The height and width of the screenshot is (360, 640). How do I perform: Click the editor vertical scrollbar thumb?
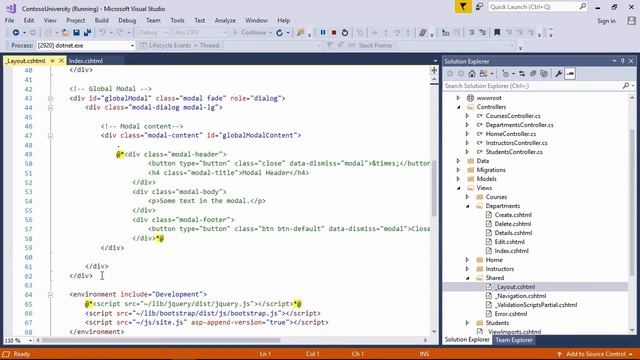434,188
